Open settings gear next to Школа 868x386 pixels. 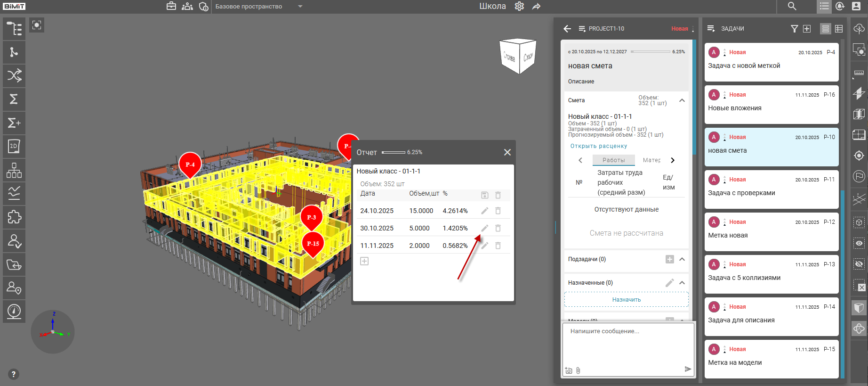point(519,7)
